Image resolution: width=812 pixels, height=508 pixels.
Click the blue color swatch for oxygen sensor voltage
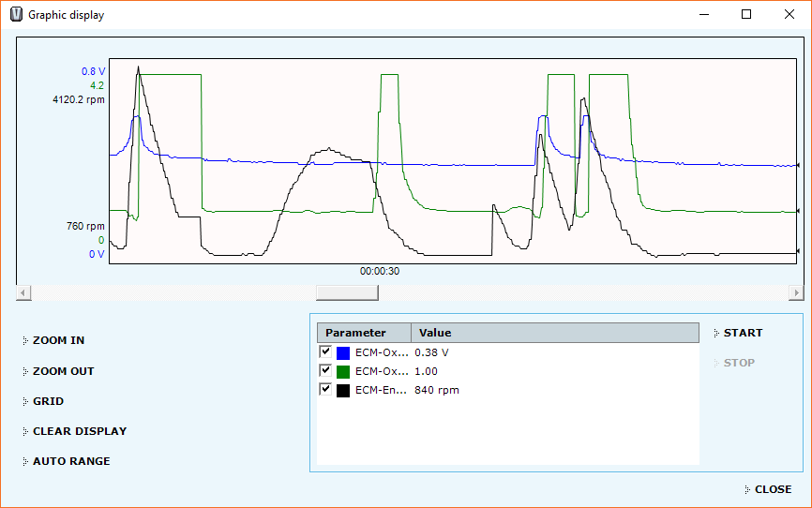(343, 353)
